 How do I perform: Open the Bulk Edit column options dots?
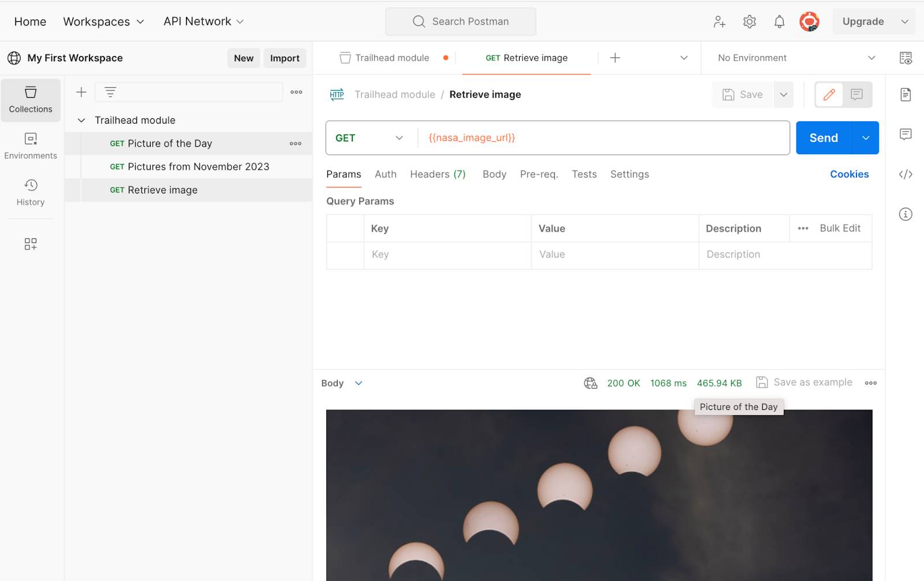point(803,228)
